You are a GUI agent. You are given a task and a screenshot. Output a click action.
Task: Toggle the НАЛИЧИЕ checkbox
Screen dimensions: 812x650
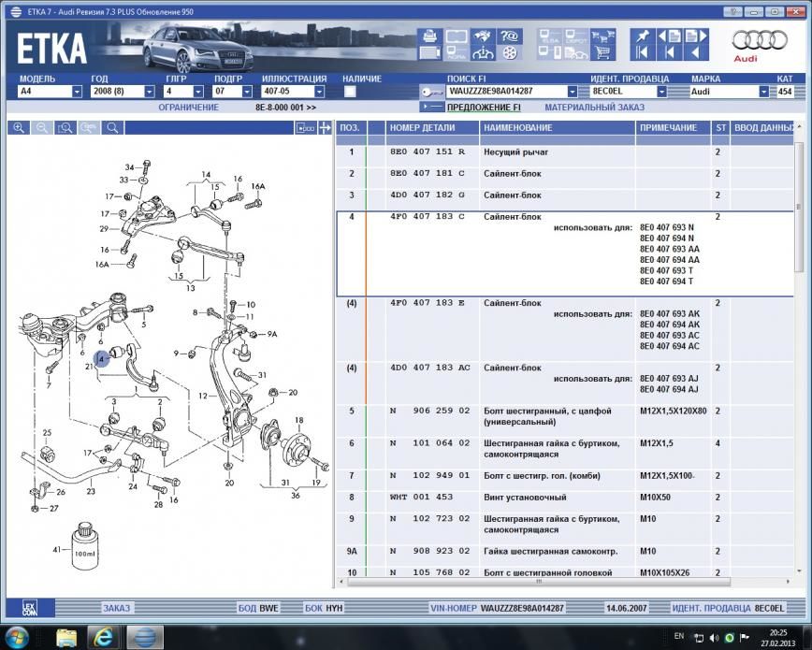(350, 92)
